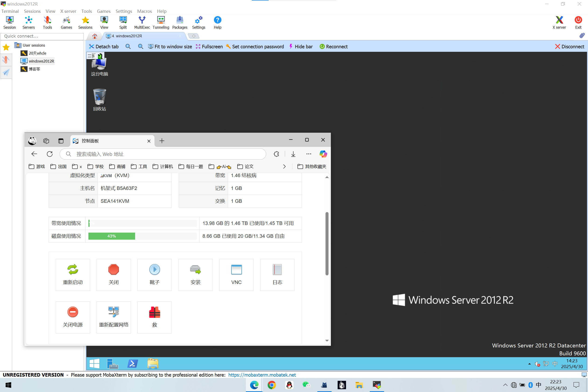Open the mobaxterm.mobatek.net link

tap(262, 375)
